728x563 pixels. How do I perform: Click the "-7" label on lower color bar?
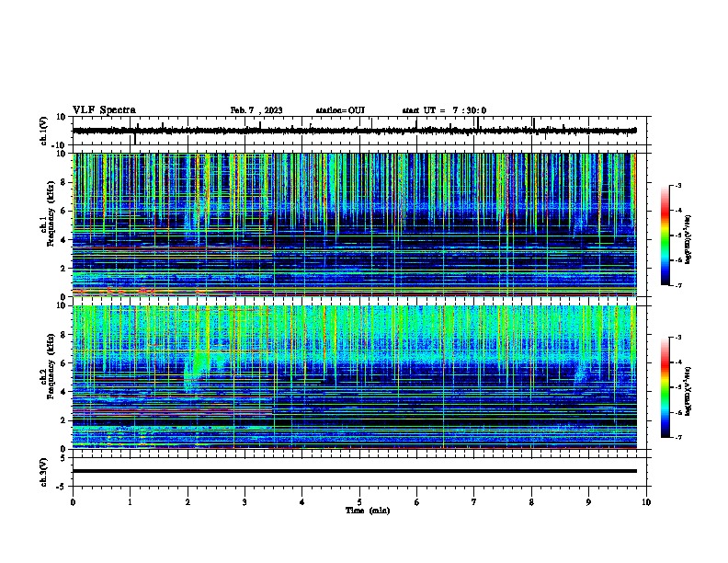coord(677,438)
